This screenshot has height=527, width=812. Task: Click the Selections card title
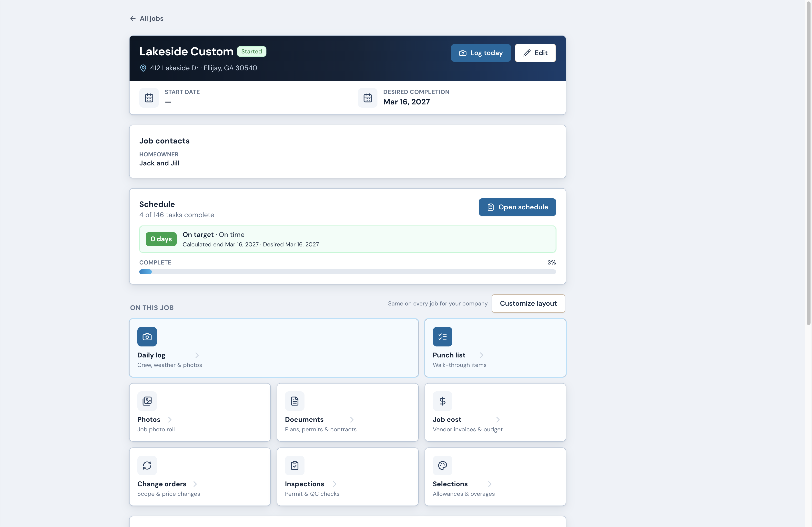(450, 484)
